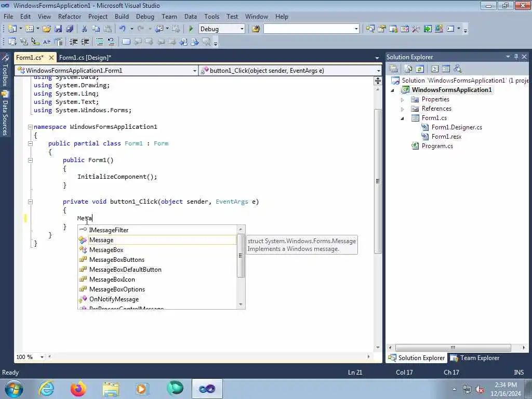Click the Open File folder icon
Screen dimensions: 532x399
pos(47,29)
